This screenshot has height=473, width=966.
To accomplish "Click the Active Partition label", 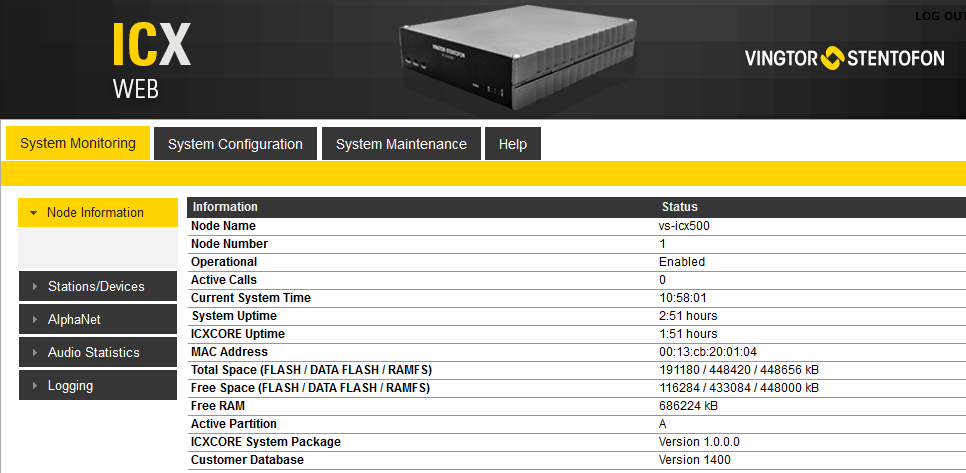I will 233,424.
